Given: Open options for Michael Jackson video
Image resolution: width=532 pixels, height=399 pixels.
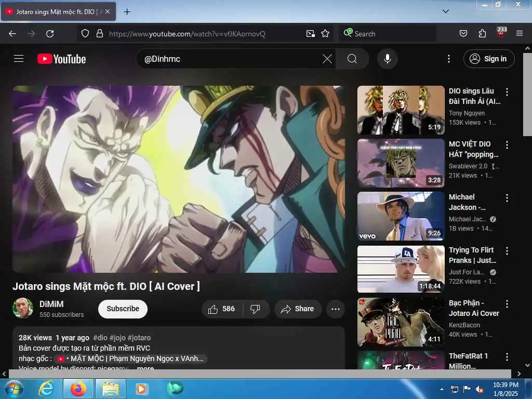Looking at the screenshot, I should [507, 198].
